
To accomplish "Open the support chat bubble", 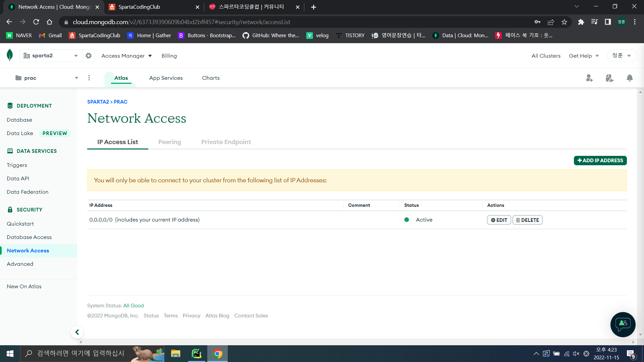I will 623,324.
